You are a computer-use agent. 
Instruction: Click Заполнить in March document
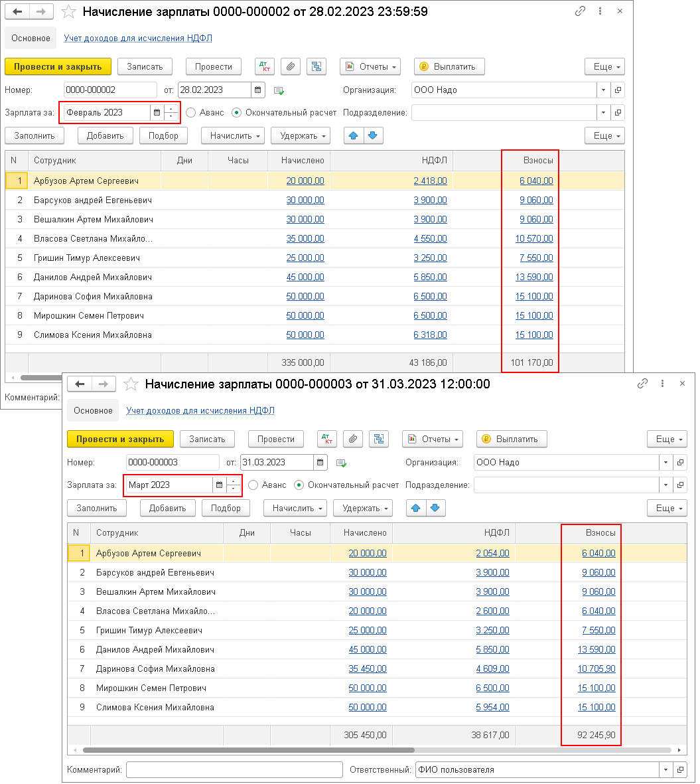click(97, 508)
